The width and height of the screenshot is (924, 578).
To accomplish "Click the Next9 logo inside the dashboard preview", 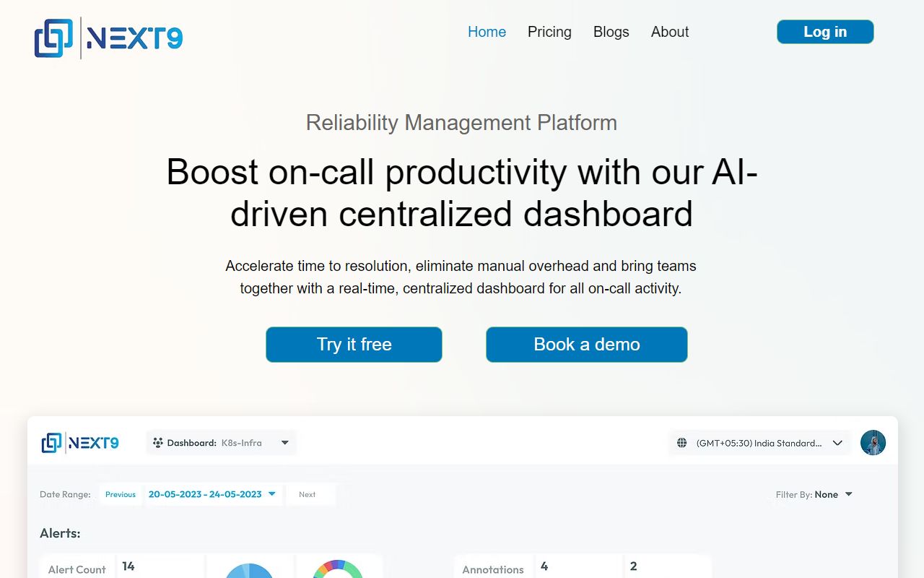I will coord(80,443).
